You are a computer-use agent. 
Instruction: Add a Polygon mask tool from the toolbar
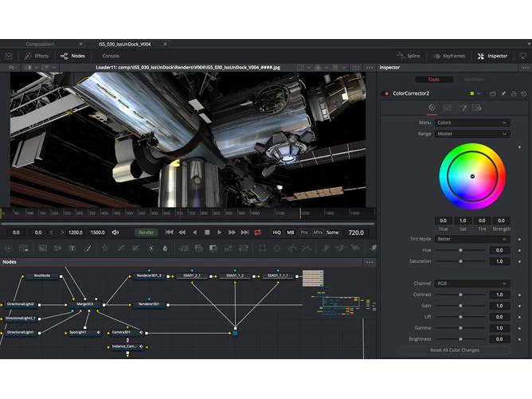[291, 248]
